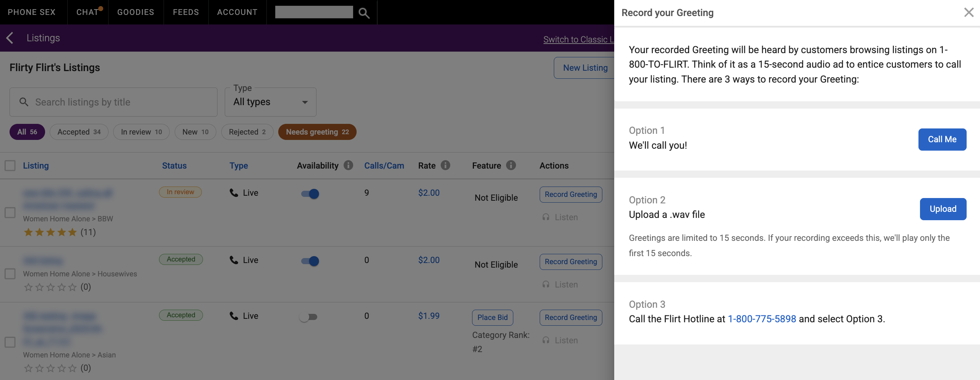Check the Asian listing checkbox
The height and width of the screenshot is (380, 980).
click(x=10, y=342)
